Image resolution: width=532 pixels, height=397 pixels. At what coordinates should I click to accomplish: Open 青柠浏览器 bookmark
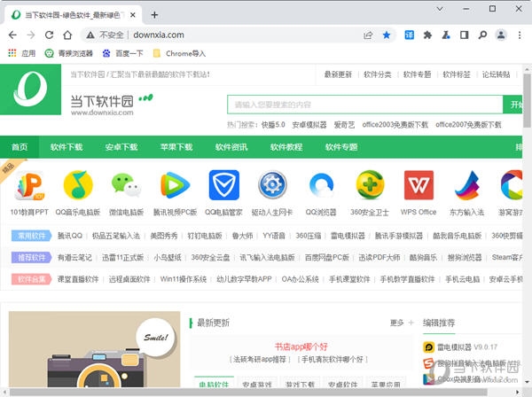coord(69,53)
